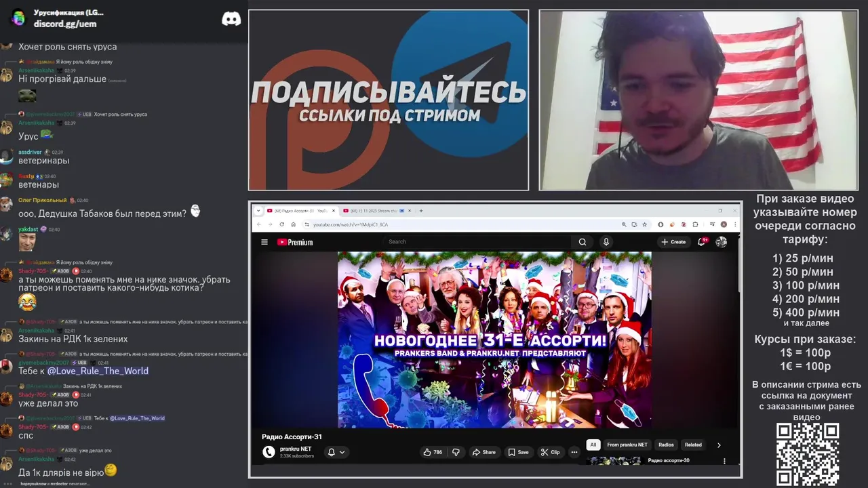This screenshot has height=488, width=868.
Task: Click the yakdast username in chat
Action: (28, 229)
